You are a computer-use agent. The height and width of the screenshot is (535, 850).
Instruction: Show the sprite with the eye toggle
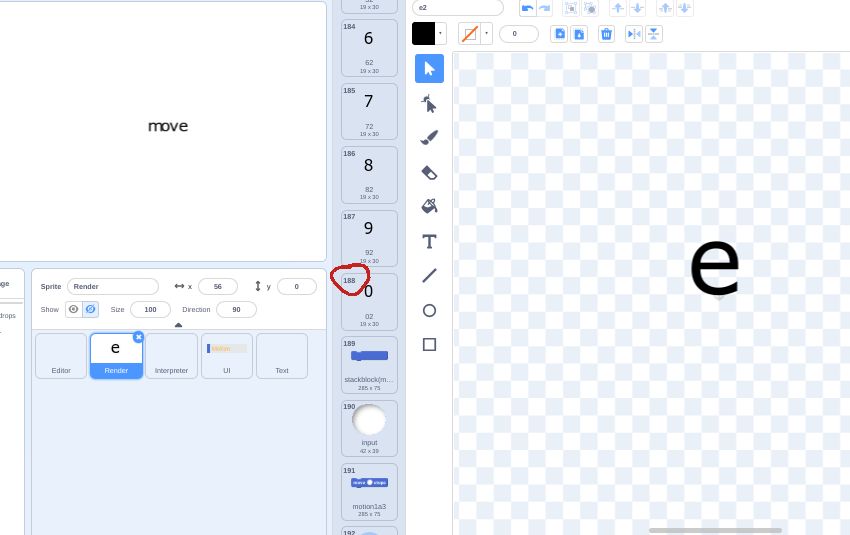74,309
